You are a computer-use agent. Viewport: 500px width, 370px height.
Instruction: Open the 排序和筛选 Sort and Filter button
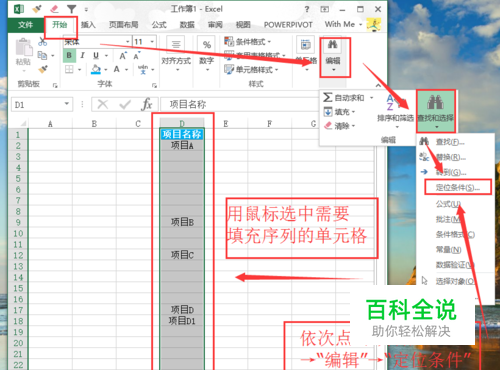[396, 112]
